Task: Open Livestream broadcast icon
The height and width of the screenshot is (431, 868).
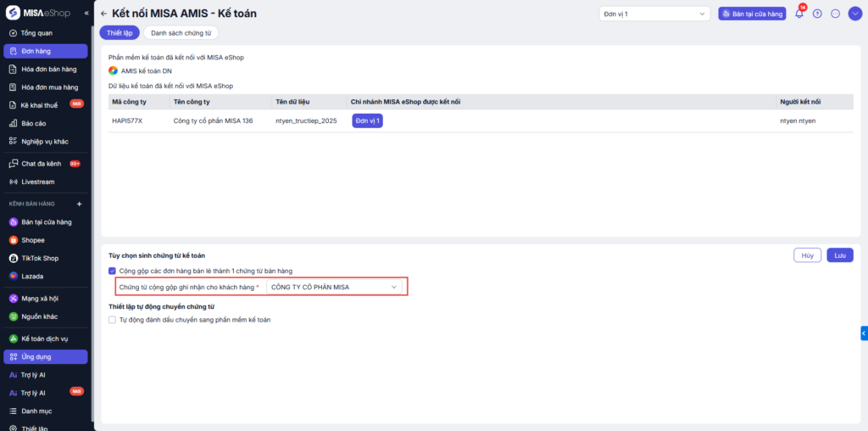Action: click(14, 182)
